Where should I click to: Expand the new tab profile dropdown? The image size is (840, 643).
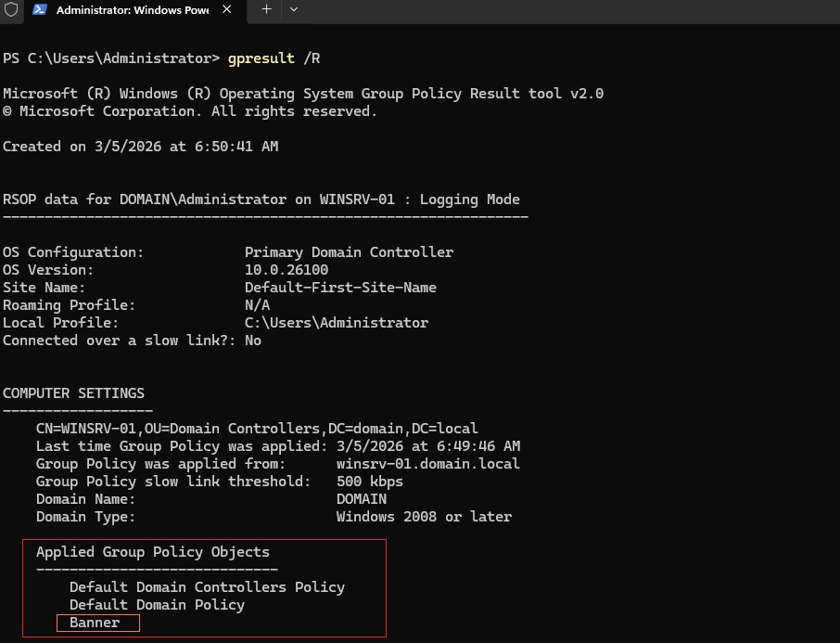294,9
